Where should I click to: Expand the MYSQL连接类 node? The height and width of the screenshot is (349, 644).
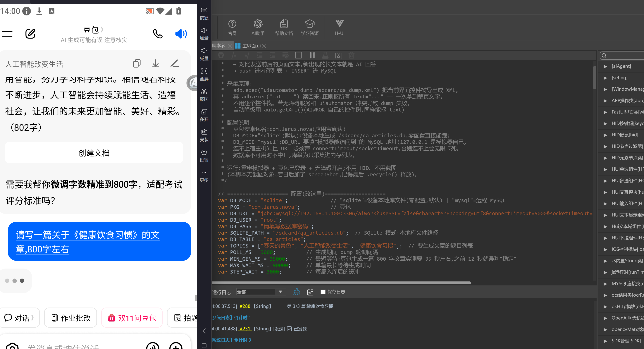tap(605, 284)
